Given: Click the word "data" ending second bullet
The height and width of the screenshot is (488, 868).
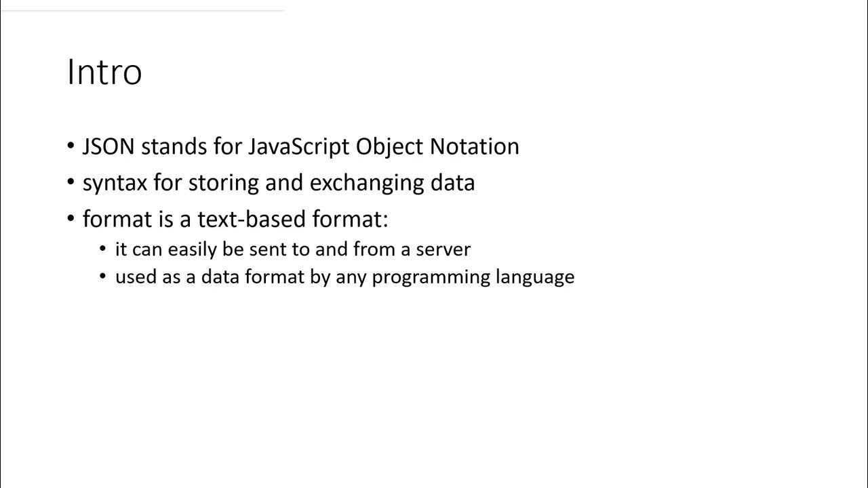Looking at the screenshot, I should pyautogui.click(x=452, y=183).
